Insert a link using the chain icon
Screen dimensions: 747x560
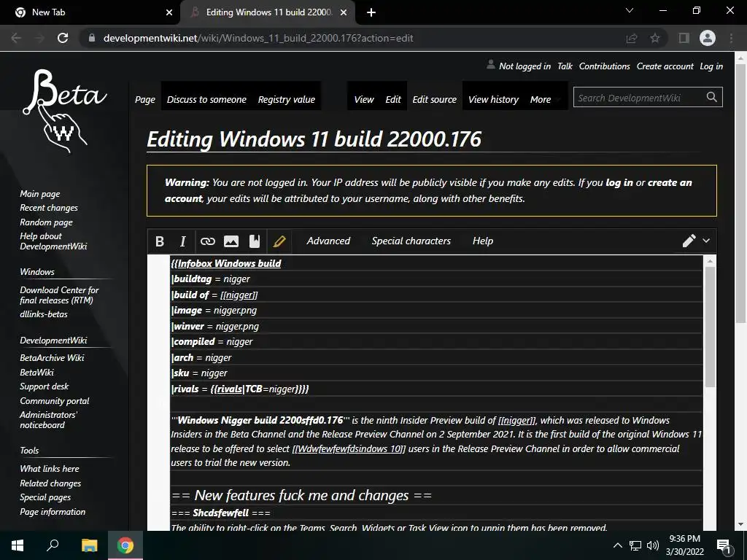coord(207,241)
